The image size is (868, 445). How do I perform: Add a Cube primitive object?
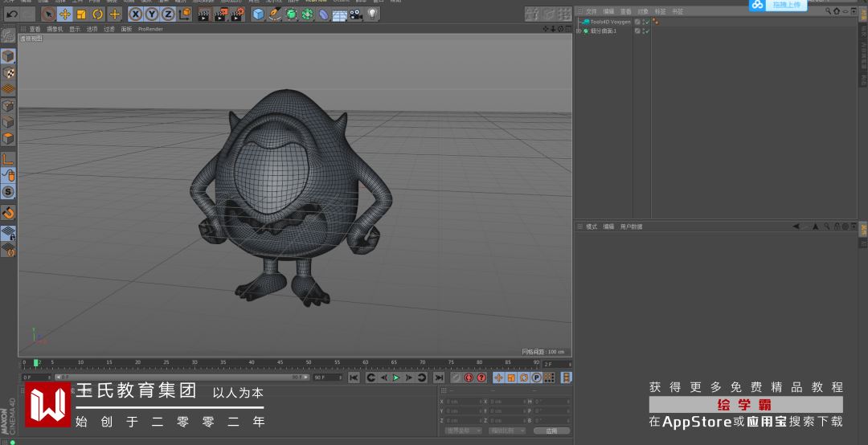click(x=259, y=14)
